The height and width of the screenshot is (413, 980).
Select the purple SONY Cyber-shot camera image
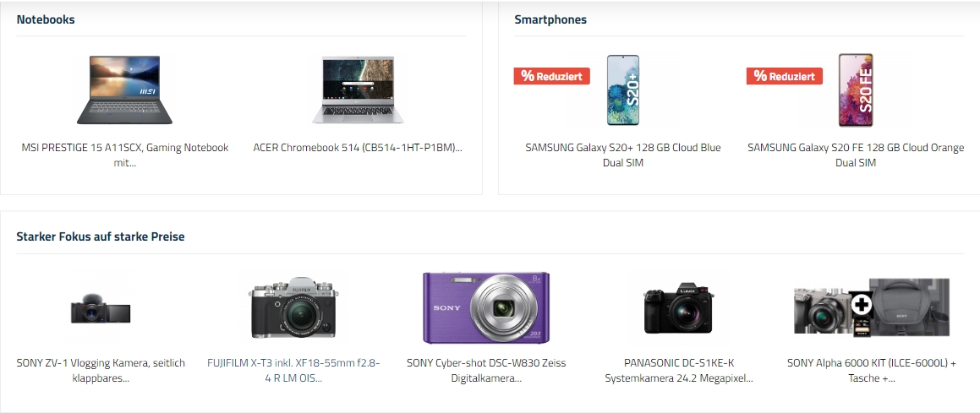point(486,307)
